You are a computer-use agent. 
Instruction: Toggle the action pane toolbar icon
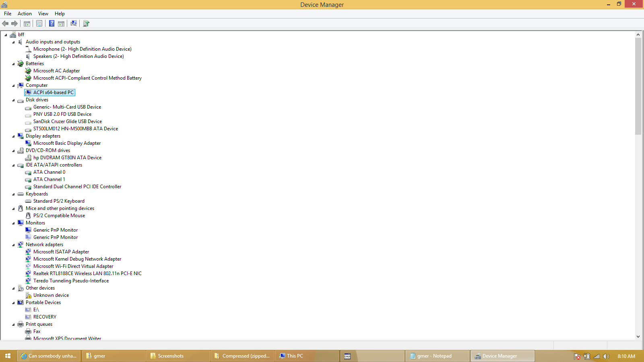coord(61,23)
